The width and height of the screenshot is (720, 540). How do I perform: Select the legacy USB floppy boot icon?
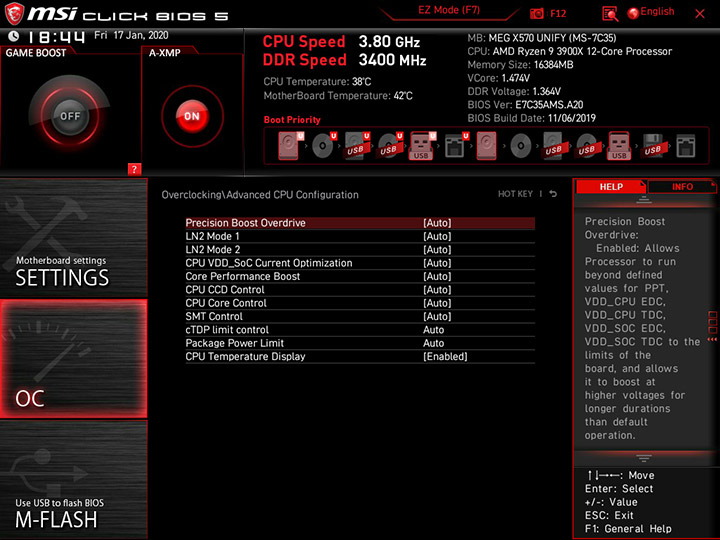coord(653,146)
